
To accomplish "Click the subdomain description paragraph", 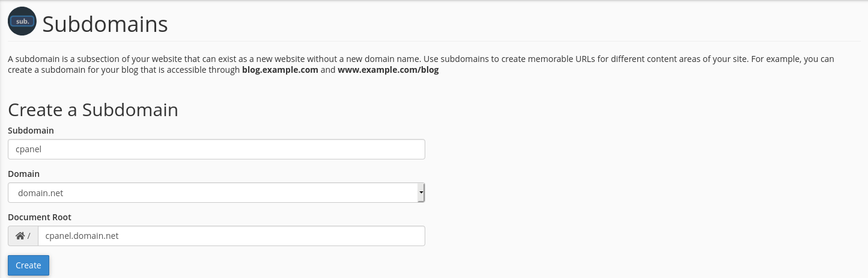I will click(x=421, y=64).
